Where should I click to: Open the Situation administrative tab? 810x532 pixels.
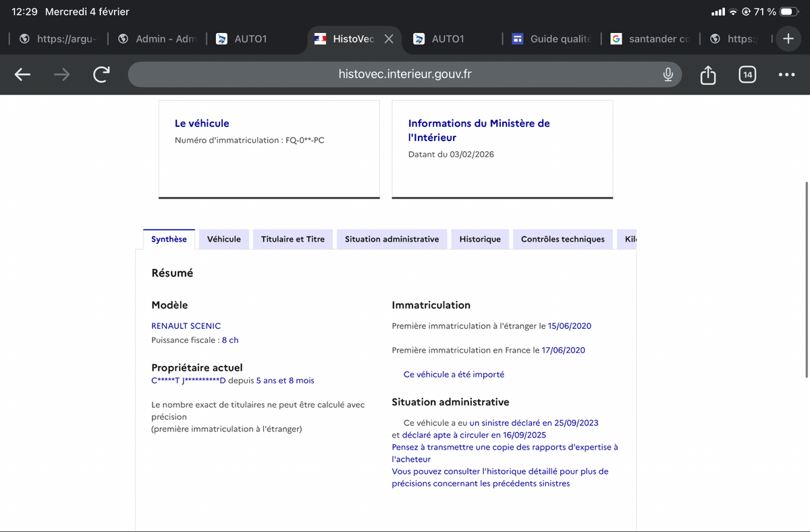click(x=391, y=238)
